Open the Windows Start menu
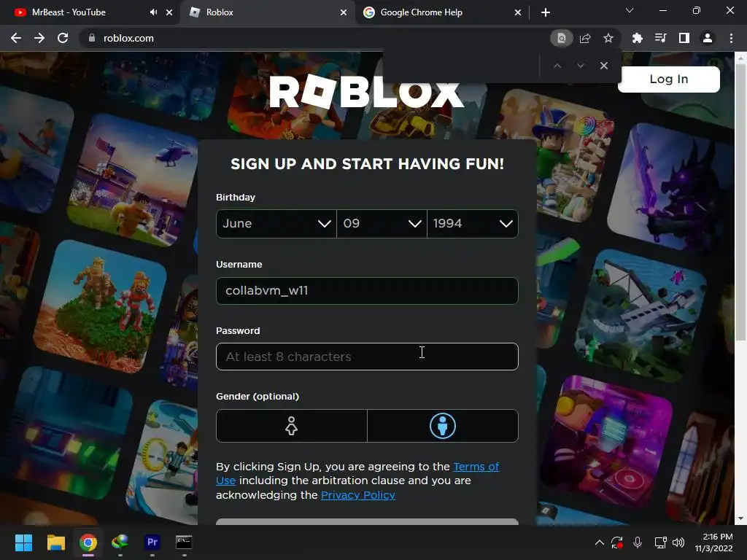 point(23,542)
